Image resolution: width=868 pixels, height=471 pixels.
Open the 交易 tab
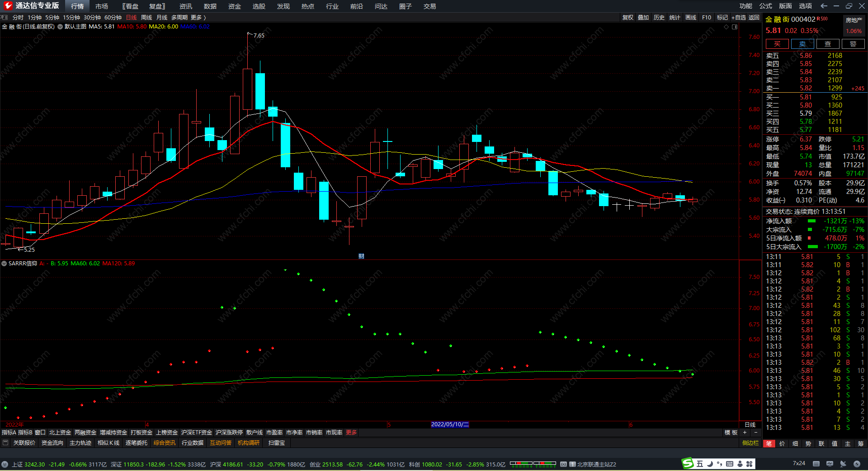[x=430, y=6]
